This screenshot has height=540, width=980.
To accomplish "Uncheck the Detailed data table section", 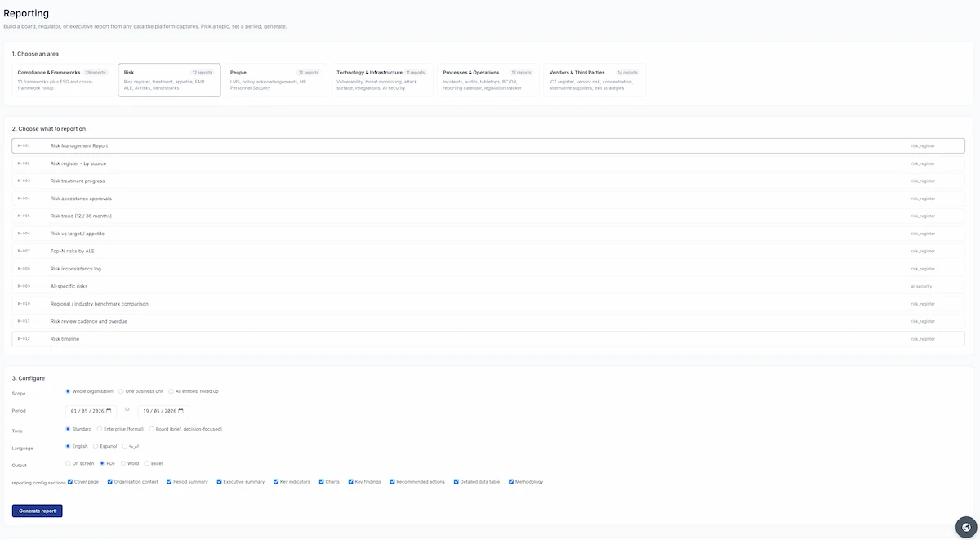I will coord(456,482).
